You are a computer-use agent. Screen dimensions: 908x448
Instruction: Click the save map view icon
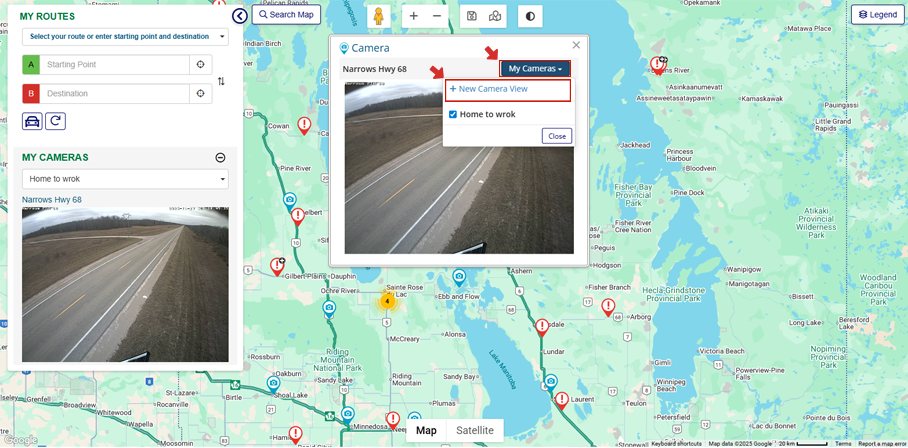coord(472,16)
